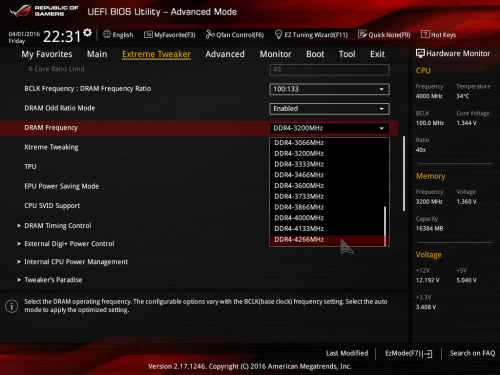Open Qfan Control fan icon

click(x=210, y=34)
